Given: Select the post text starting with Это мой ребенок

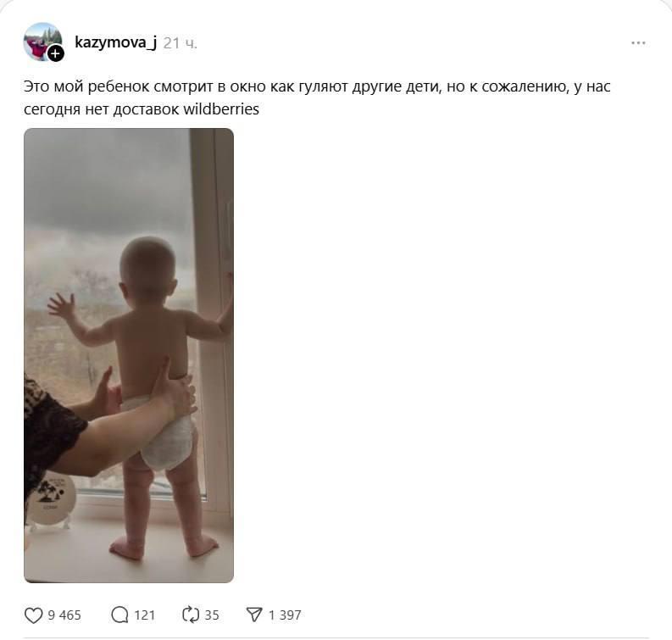Looking at the screenshot, I should point(317,97).
